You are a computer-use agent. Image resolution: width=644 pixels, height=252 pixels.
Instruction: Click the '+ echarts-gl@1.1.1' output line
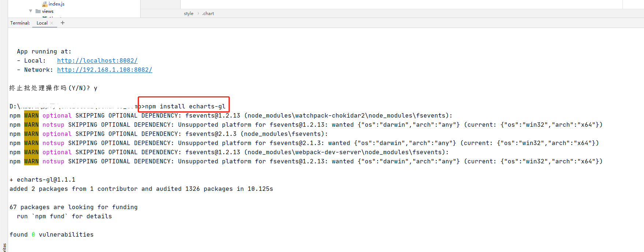point(42,180)
